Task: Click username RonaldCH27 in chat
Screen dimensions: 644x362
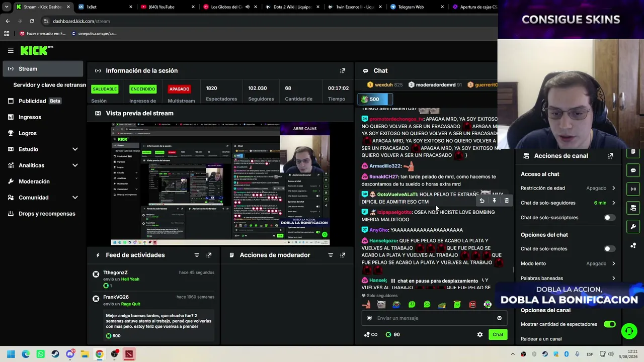Action: [383, 177]
